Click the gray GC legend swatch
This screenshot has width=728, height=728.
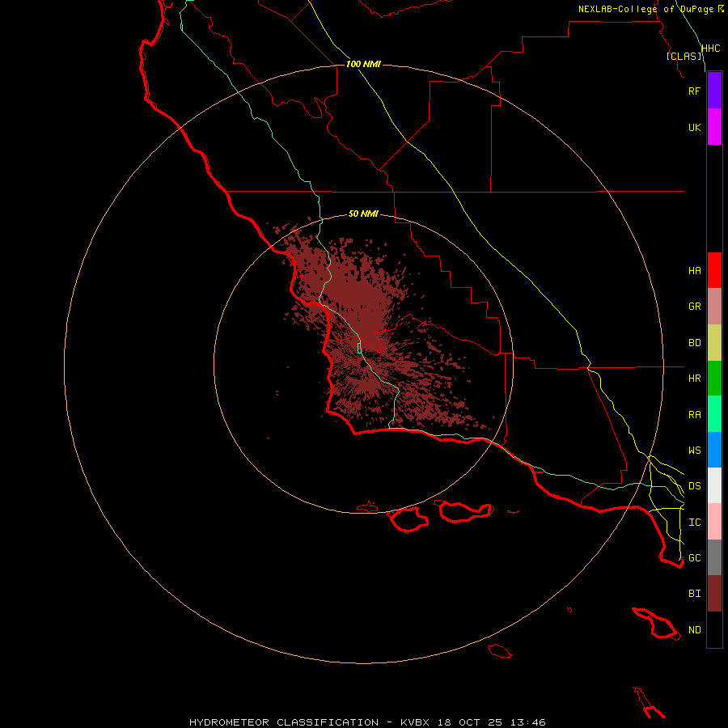pyautogui.click(x=714, y=557)
